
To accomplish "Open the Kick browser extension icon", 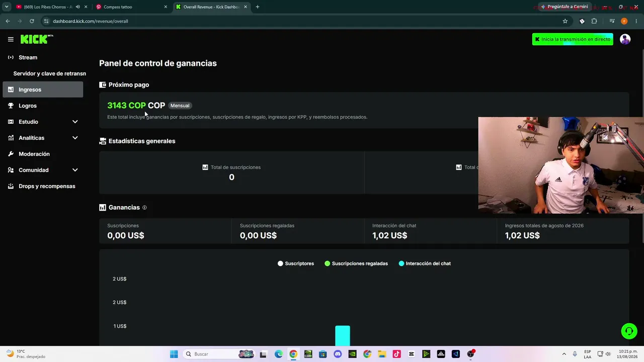I will coord(582,21).
